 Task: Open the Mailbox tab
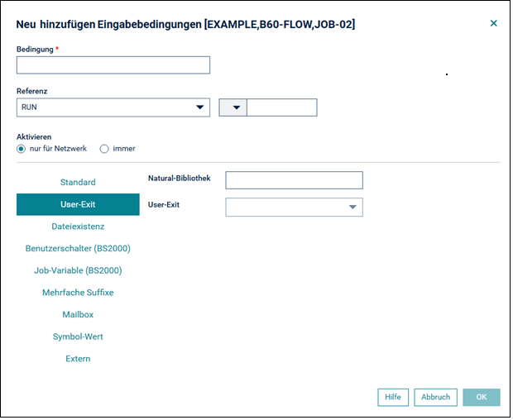pos(78,315)
